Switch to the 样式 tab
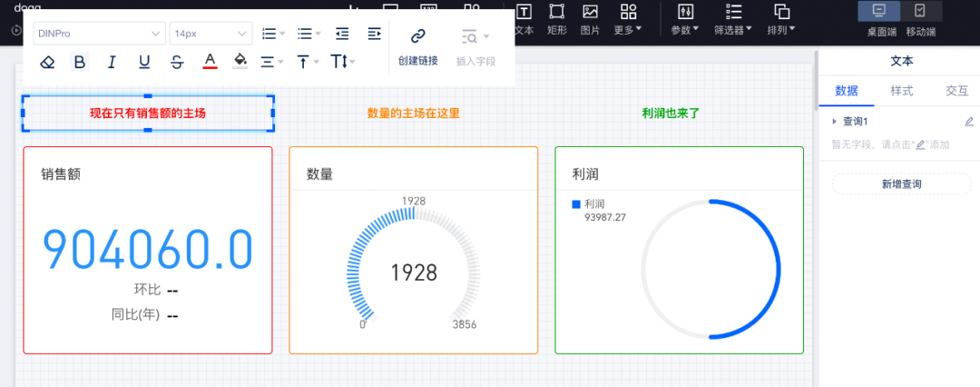 tap(901, 91)
